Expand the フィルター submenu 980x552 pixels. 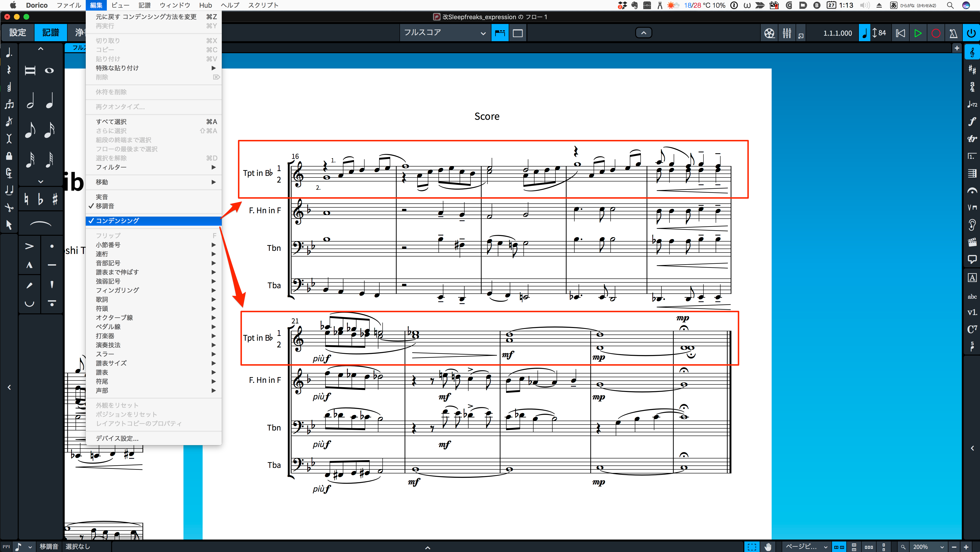[154, 167]
